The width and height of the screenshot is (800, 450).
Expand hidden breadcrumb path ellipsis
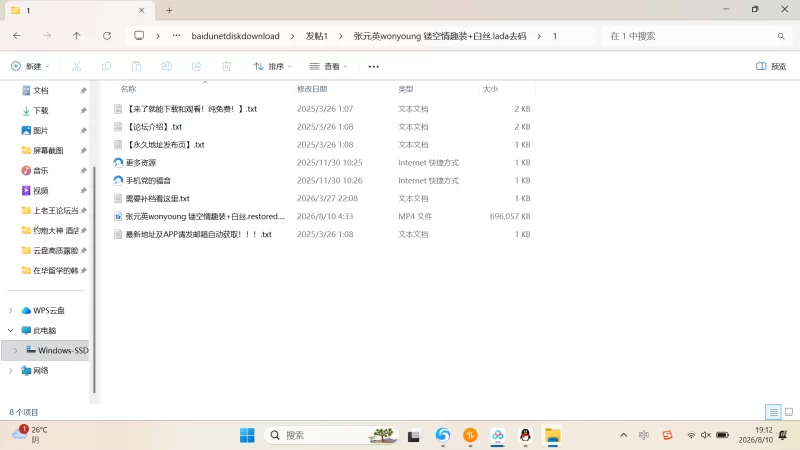point(176,36)
